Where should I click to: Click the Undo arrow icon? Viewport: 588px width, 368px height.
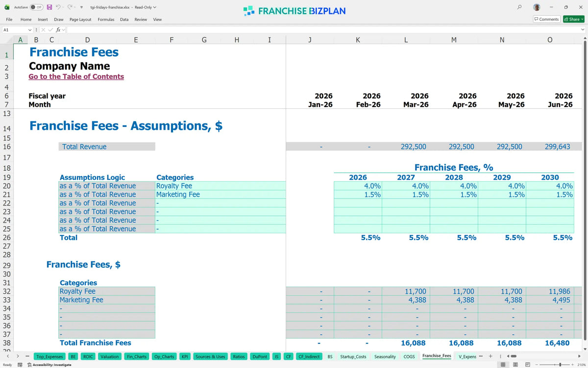click(58, 7)
